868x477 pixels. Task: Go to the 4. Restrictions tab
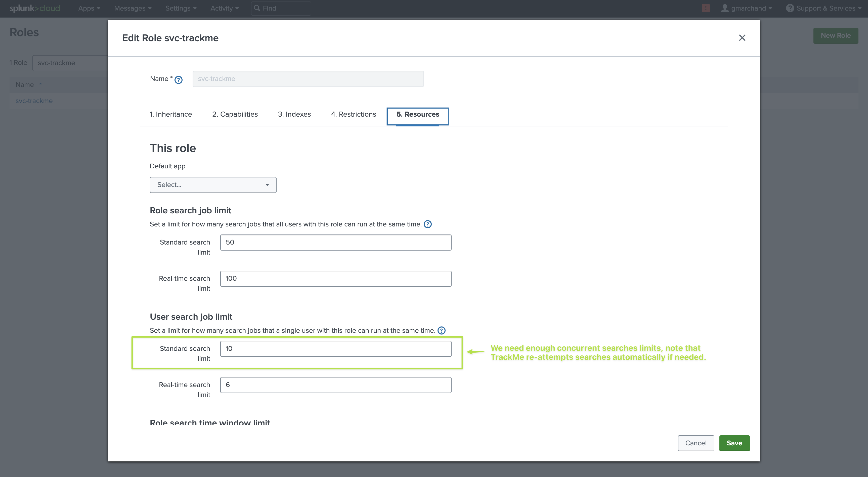[353, 114]
